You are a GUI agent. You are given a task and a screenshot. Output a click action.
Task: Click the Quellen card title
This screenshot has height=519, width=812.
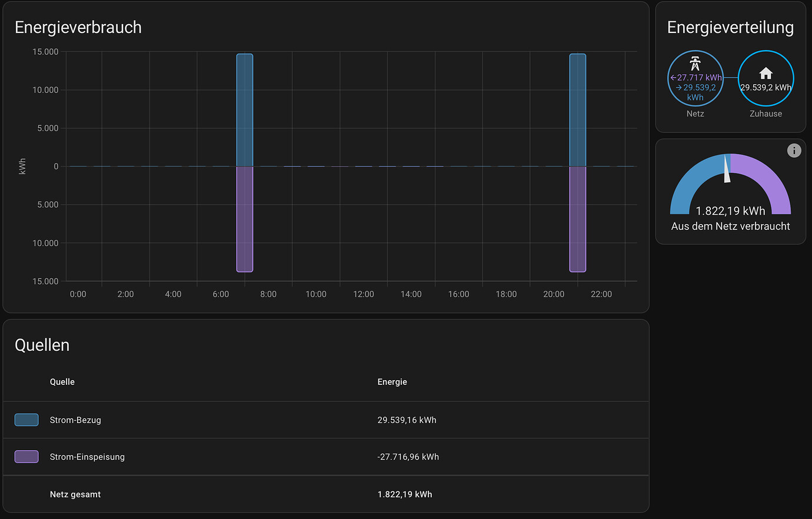pos(42,345)
